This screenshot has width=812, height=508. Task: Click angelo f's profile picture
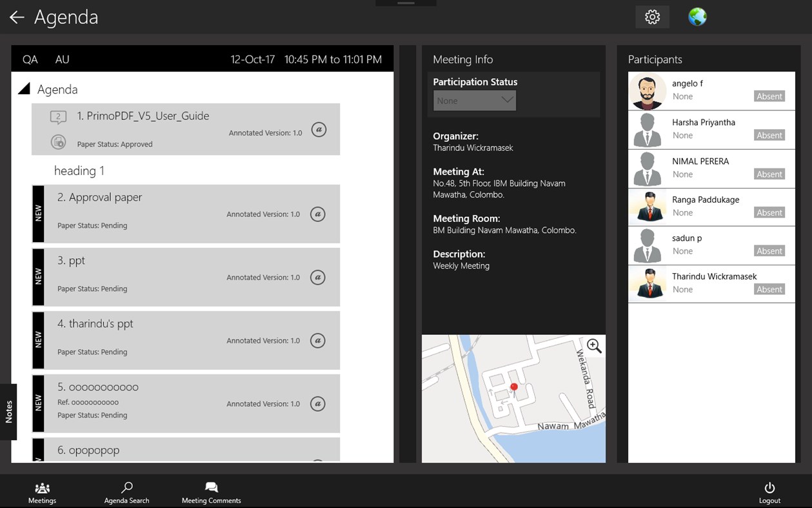(x=648, y=91)
